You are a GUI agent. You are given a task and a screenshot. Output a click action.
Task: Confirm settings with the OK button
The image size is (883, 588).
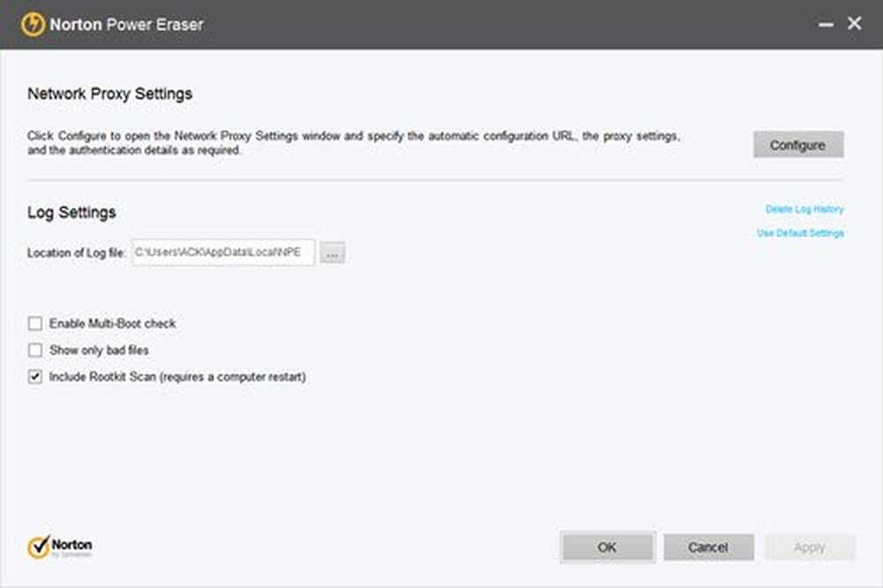click(607, 547)
